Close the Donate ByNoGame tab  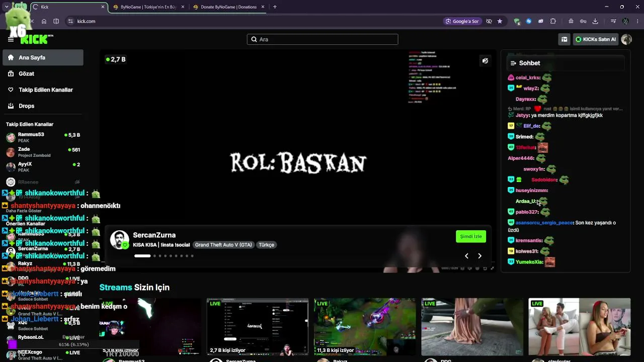click(263, 7)
